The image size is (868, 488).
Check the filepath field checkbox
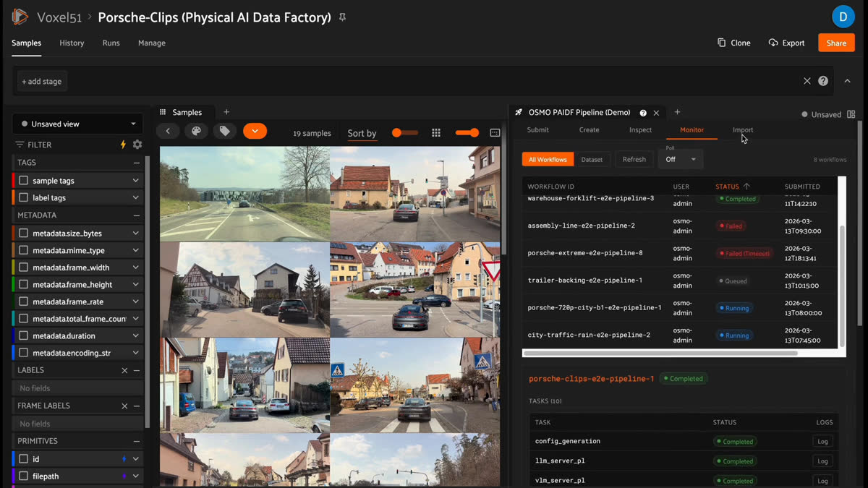coord(24,476)
